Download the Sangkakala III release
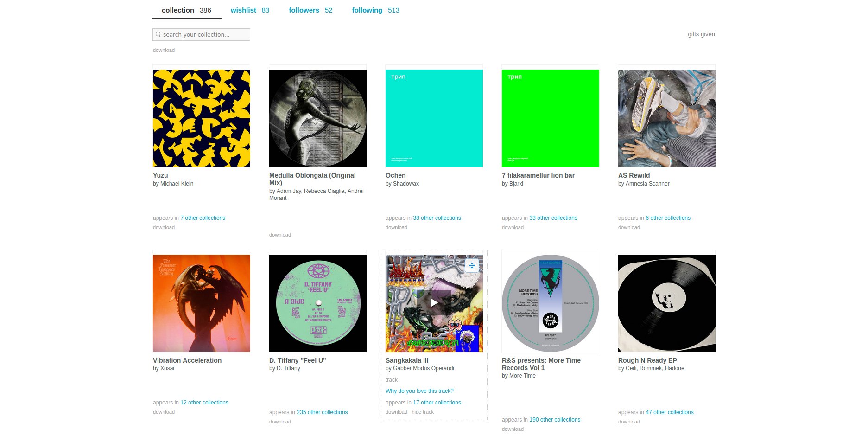This screenshot has height=436, width=868. [x=397, y=412]
